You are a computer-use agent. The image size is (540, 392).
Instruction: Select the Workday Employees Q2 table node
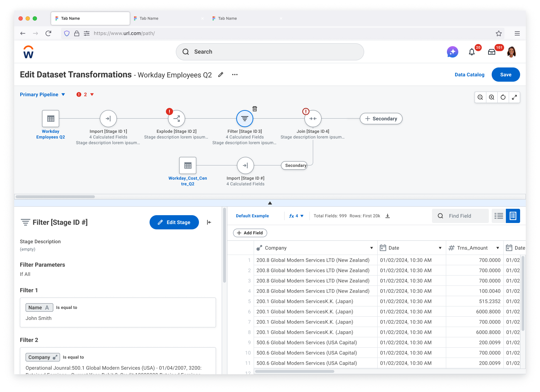tap(50, 119)
